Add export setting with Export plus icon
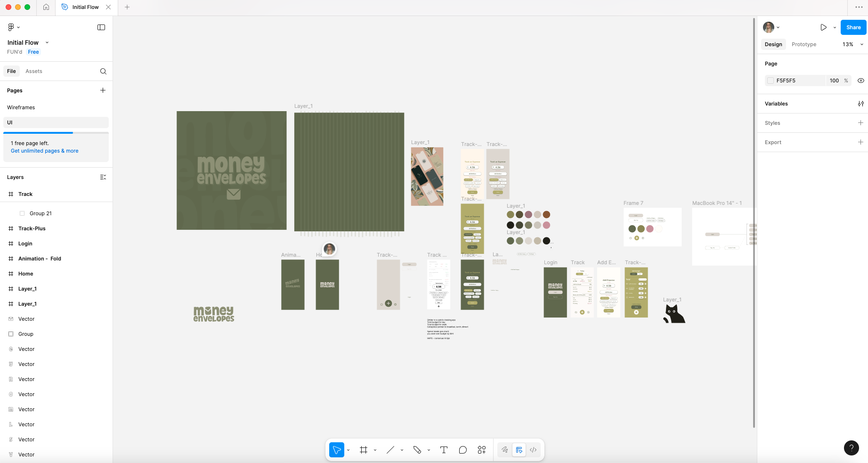Image resolution: width=868 pixels, height=463 pixels. (x=860, y=142)
